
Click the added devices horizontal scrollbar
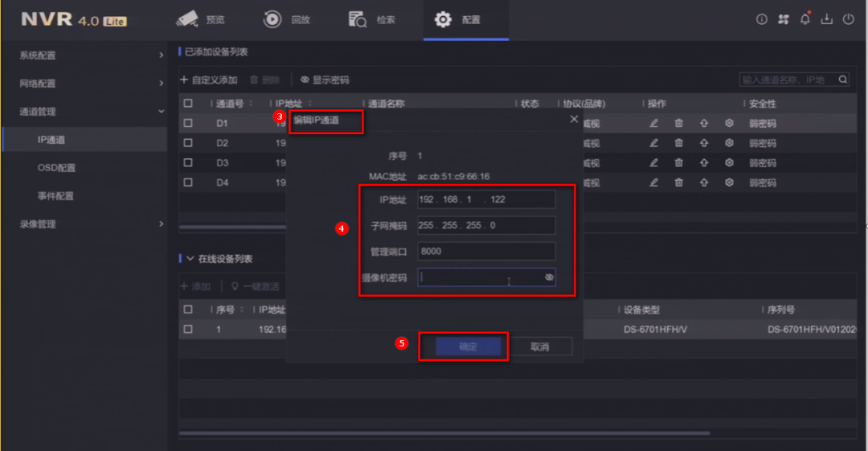pos(232,227)
